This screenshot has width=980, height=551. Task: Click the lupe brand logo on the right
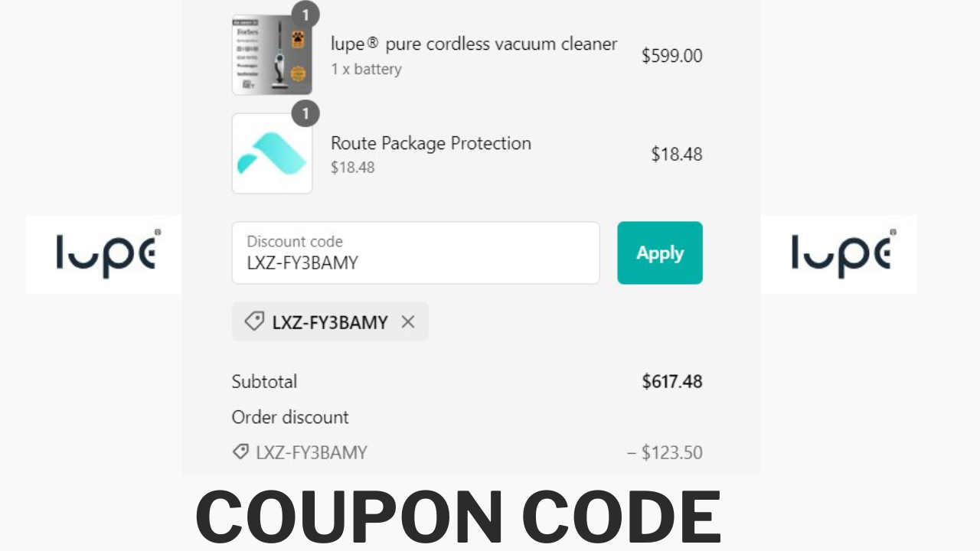coord(838,254)
